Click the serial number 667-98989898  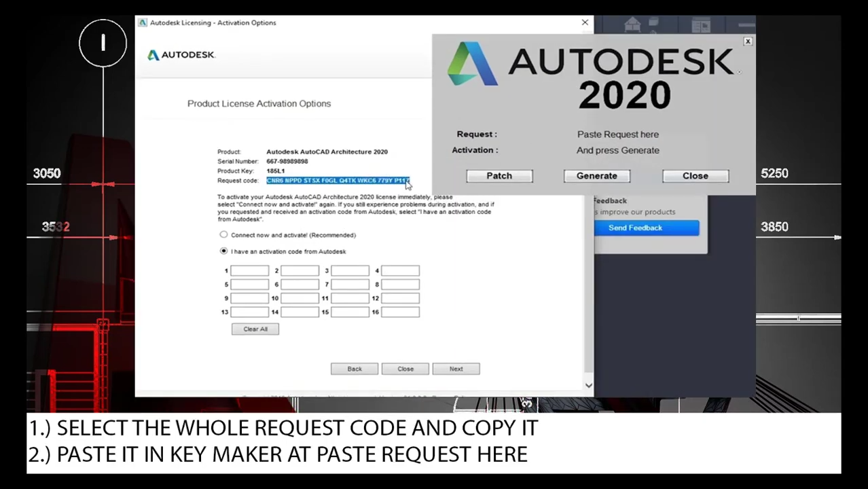point(287,162)
